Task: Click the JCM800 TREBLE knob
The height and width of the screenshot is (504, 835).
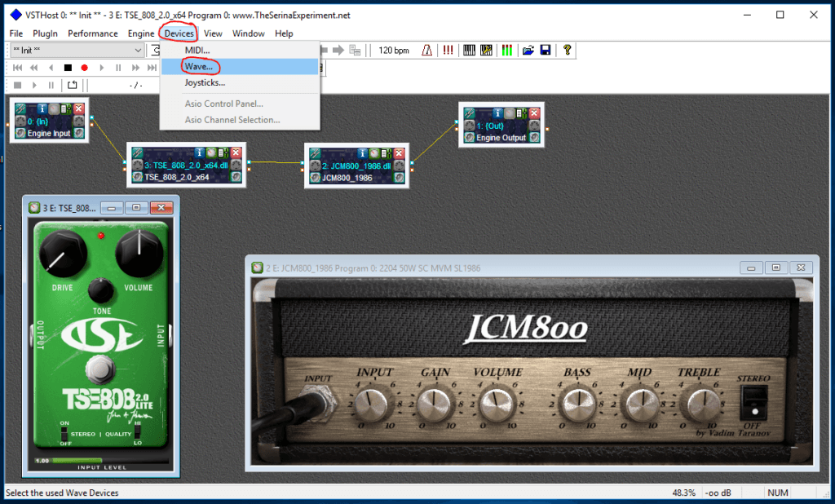Action: (x=702, y=405)
